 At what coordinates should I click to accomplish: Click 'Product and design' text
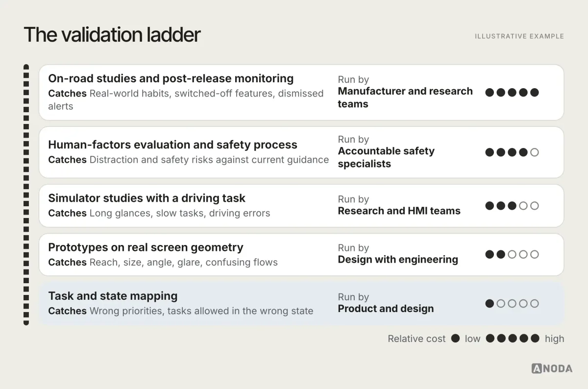click(386, 309)
